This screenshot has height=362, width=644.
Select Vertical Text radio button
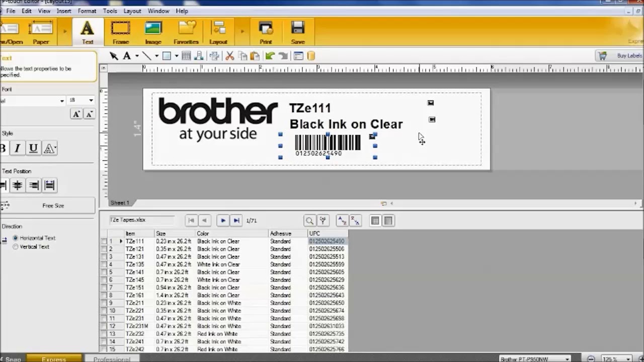tap(16, 247)
